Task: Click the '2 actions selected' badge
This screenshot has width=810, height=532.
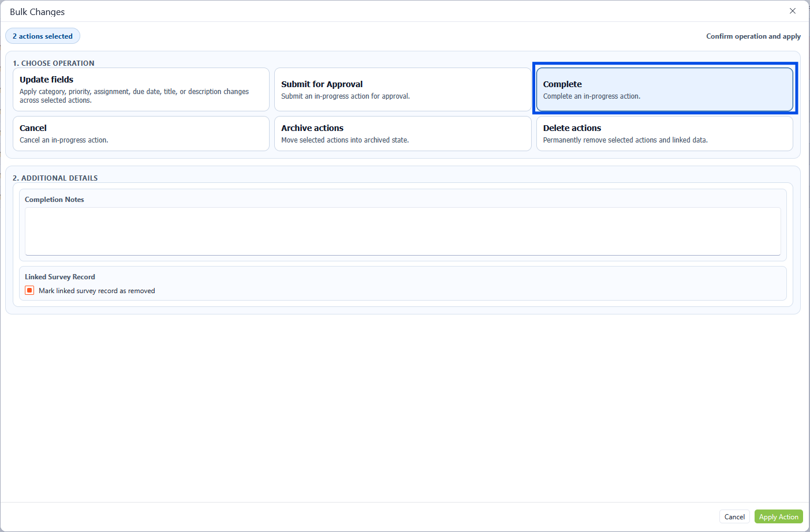Action: [x=43, y=36]
